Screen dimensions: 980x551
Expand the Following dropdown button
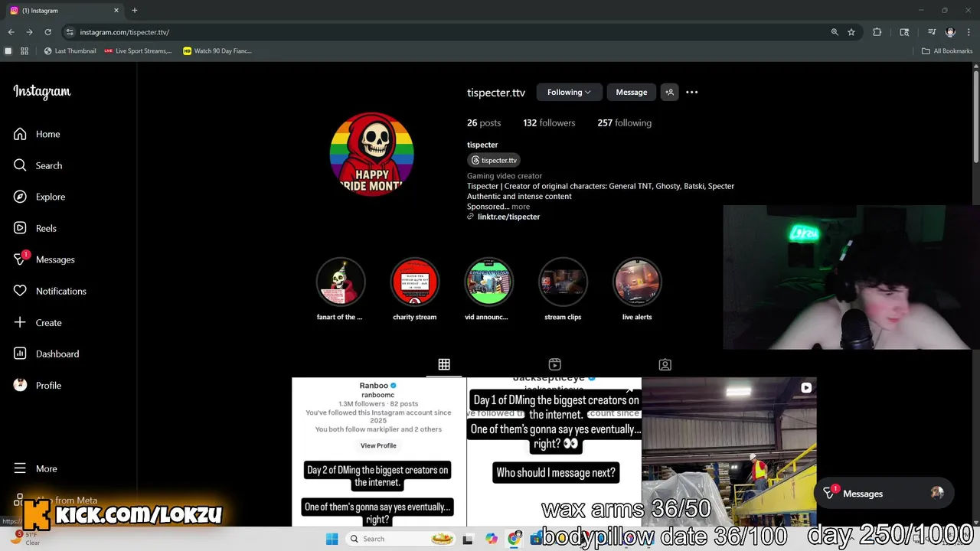[569, 92]
